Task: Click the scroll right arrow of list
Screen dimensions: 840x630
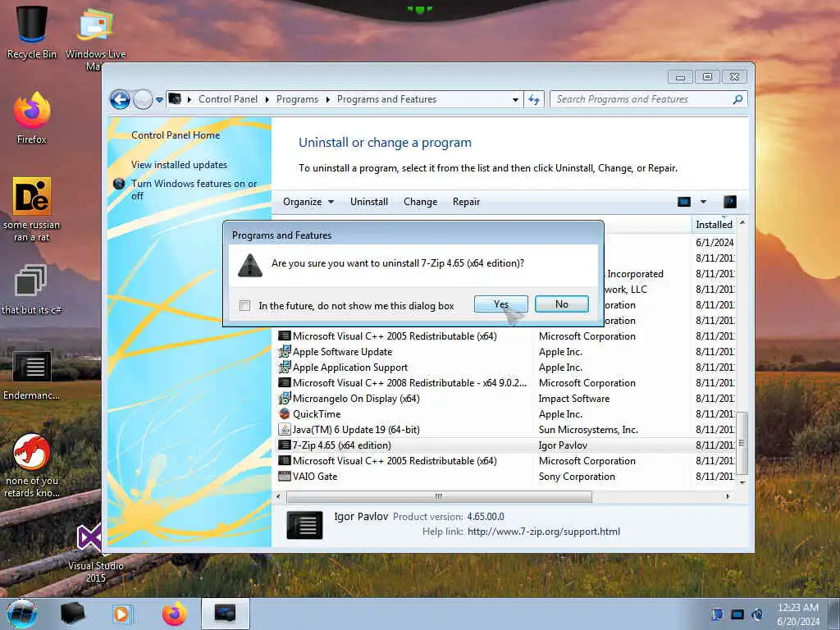Action: tap(728, 496)
